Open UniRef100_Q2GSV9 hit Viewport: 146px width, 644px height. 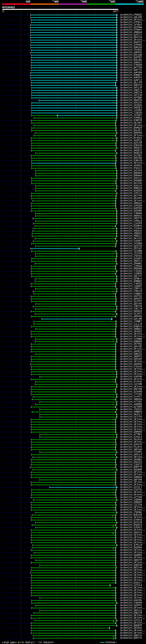pos(131,246)
